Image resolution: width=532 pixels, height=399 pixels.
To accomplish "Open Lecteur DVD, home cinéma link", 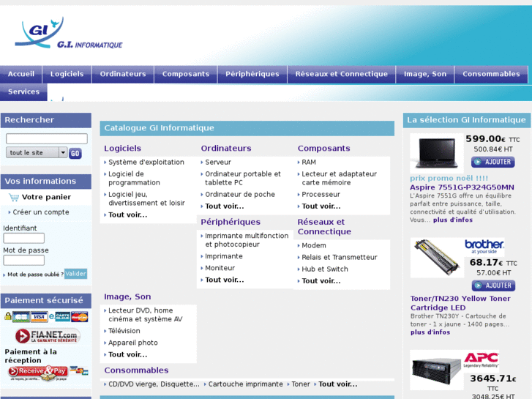I will (x=146, y=315).
